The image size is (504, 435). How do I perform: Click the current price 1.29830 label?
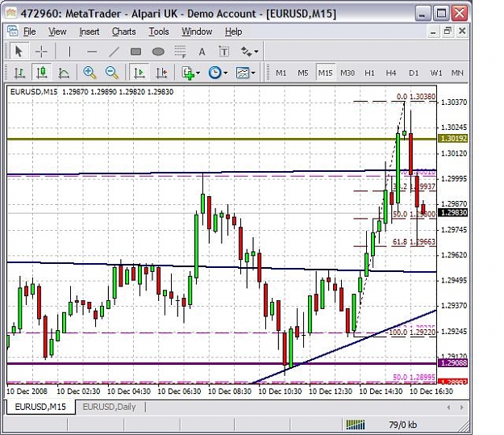pyautogui.click(x=453, y=213)
